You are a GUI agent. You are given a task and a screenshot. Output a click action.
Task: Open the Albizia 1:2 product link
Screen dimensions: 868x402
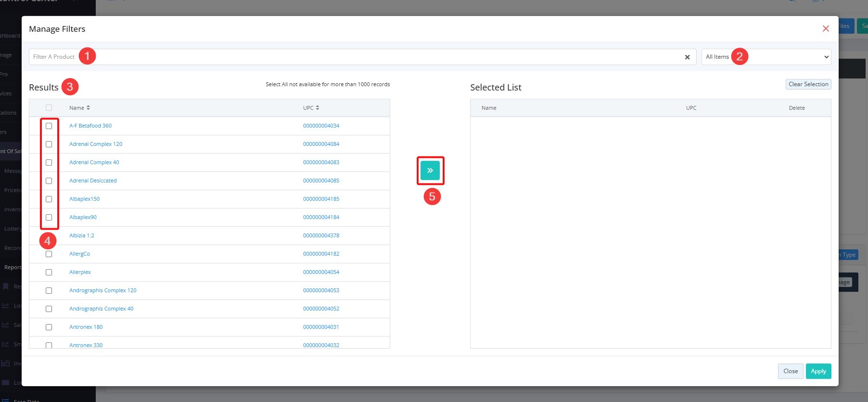click(x=82, y=236)
